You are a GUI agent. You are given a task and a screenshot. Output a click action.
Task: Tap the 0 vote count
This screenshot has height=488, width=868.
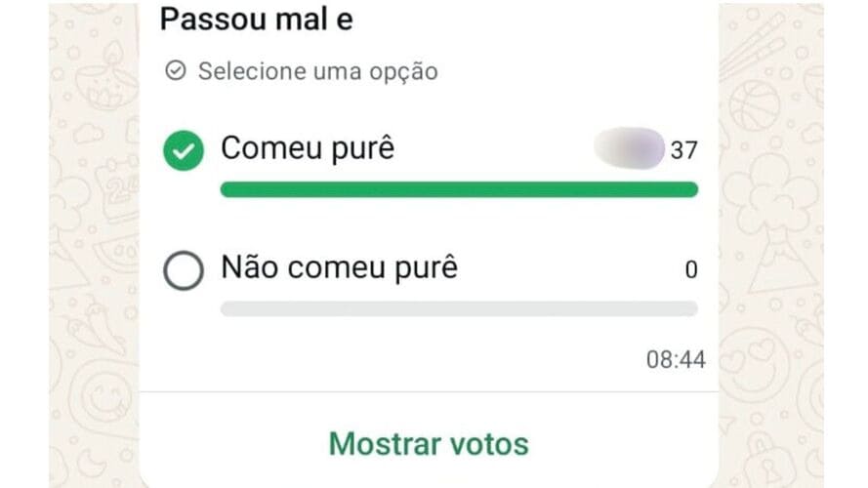[690, 270]
